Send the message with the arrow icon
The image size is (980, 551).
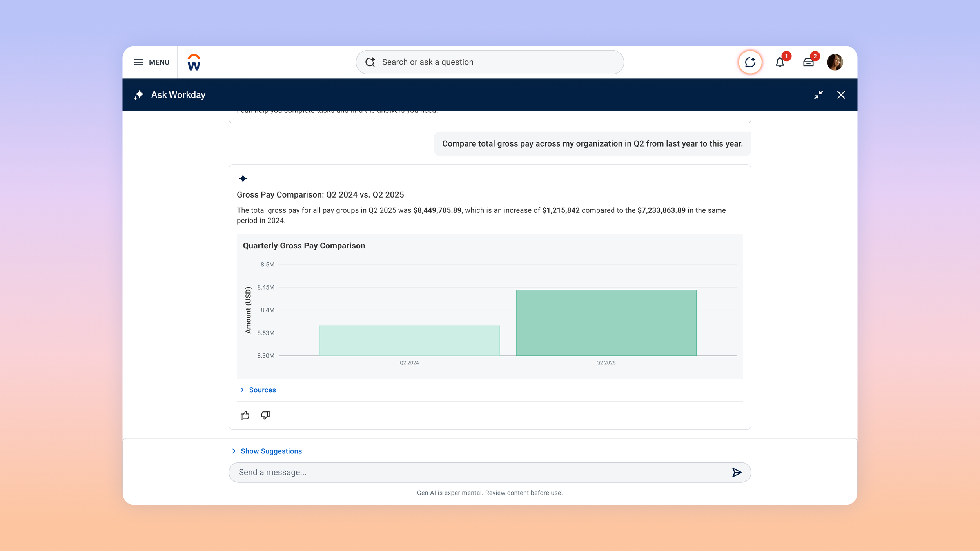(737, 473)
